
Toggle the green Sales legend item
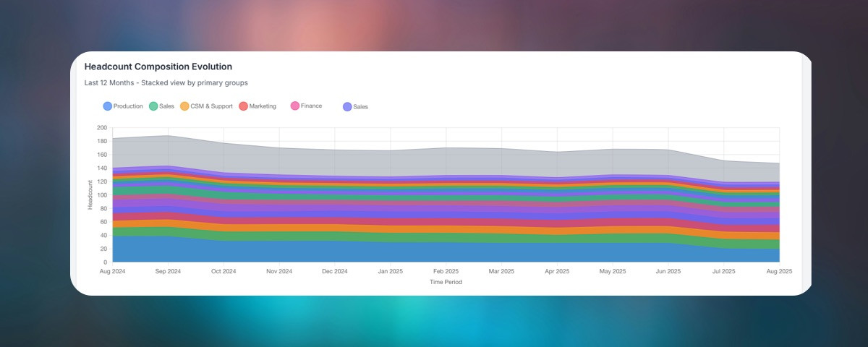coord(161,106)
